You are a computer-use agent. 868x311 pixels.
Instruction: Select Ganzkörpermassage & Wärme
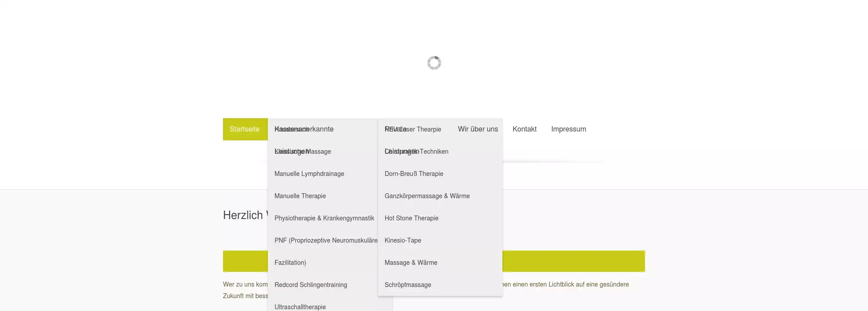coord(427,196)
